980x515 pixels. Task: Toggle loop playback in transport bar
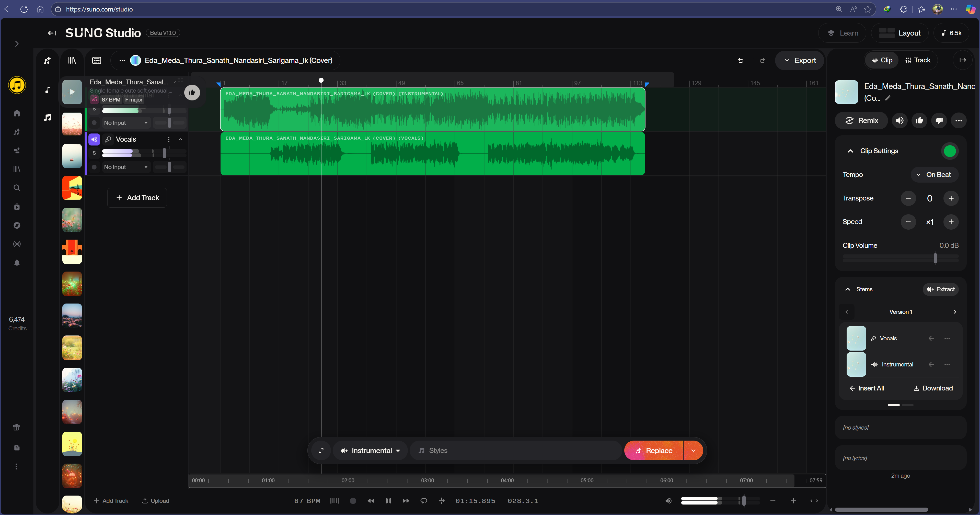coord(424,501)
